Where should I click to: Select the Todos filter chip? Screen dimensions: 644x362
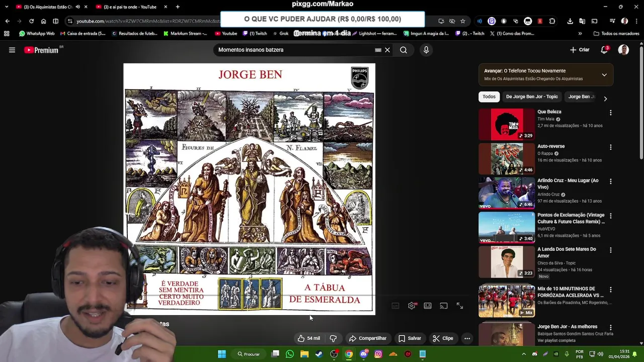click(x=489, y=97)
